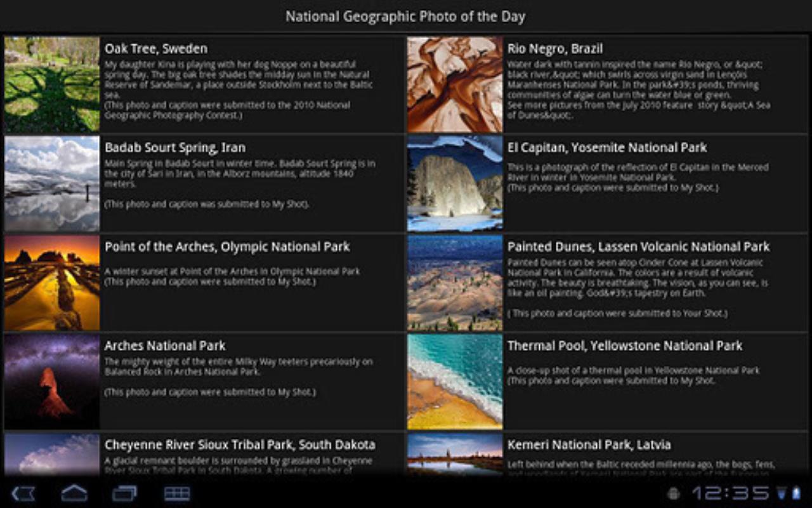Select the "Kemeri National Park, Latvia" title
This screenshot has height=508, width=812.
[x=589, y=444]
